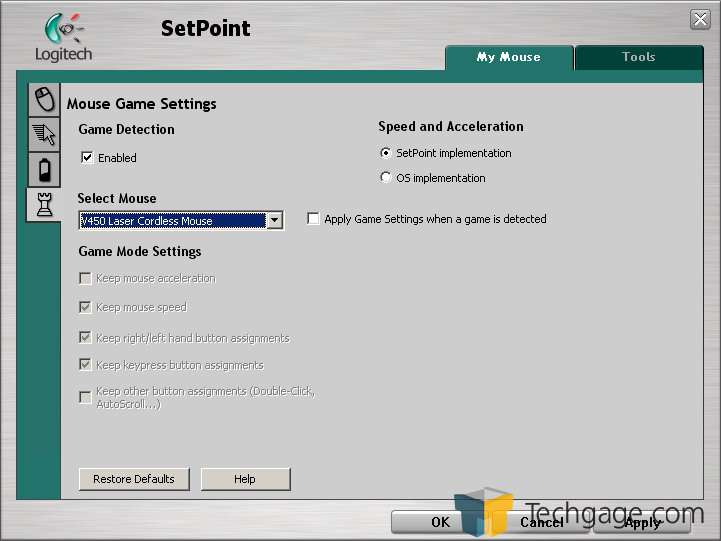Select SetPoint implementation radio button
721x541 pixels.
pyautogui.click(x=386, y=153)
